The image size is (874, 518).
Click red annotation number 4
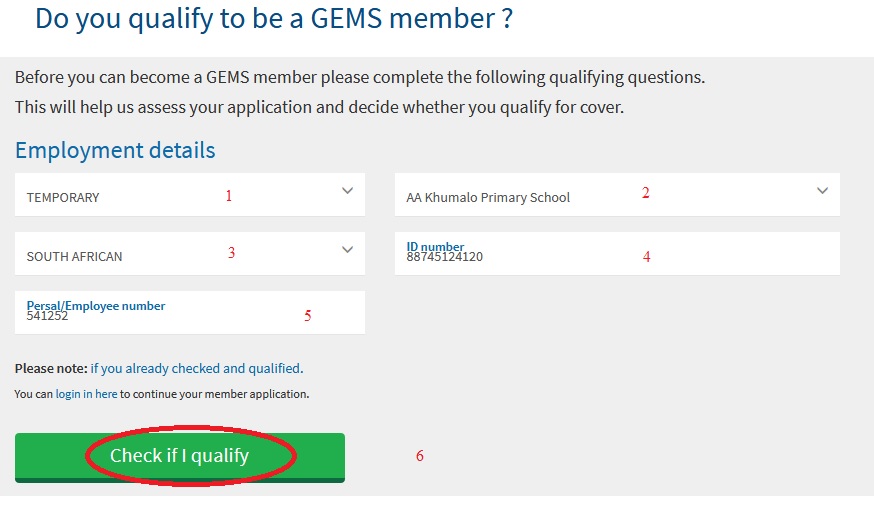point(646,256)
